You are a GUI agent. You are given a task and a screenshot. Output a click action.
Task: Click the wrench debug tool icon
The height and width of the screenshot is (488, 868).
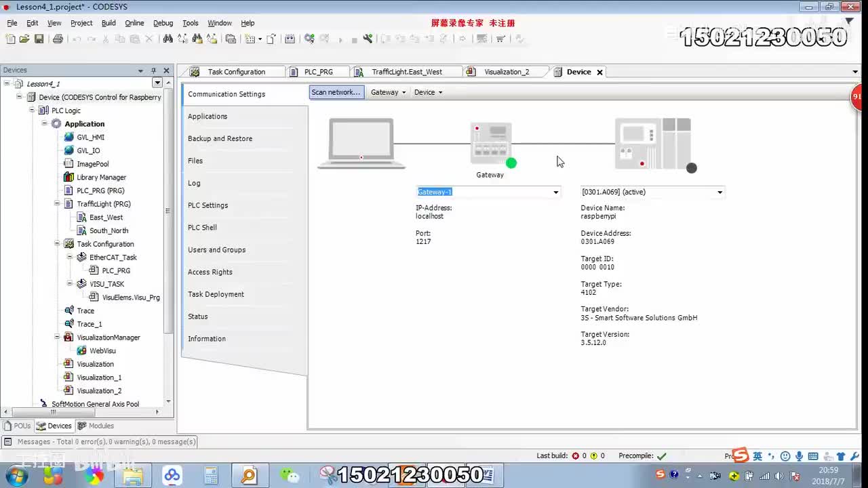click(x=368, y=39)
